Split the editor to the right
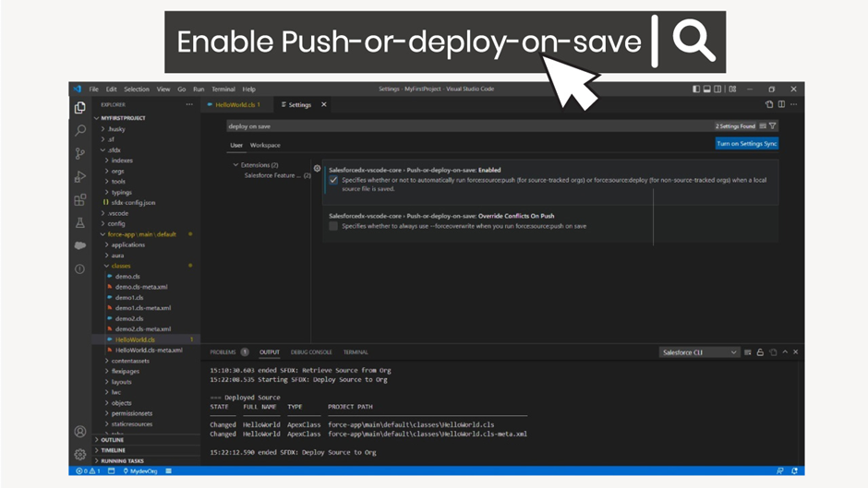This screenshot has height=488, width=868. (781, 104)
